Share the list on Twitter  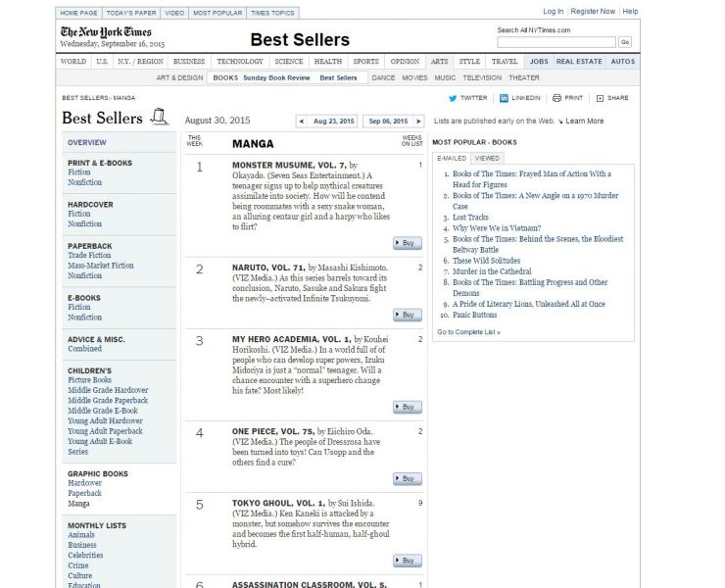pyautogui.click(x=454, y=98)
